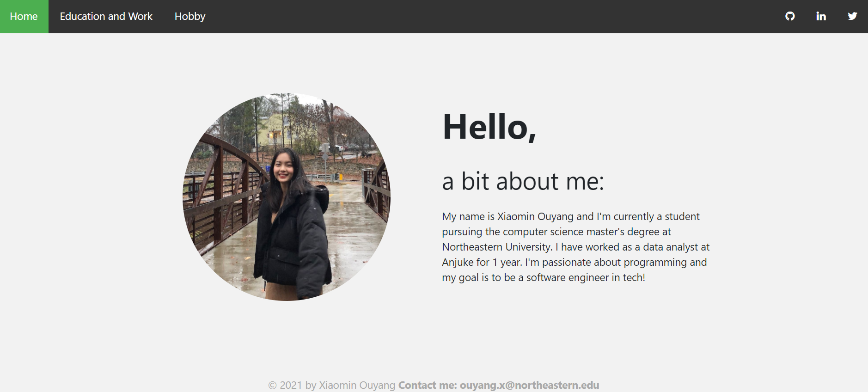The width and height of the screenshot is (868, 392).
Task: Click the circular profile photo
Action: 287,197
